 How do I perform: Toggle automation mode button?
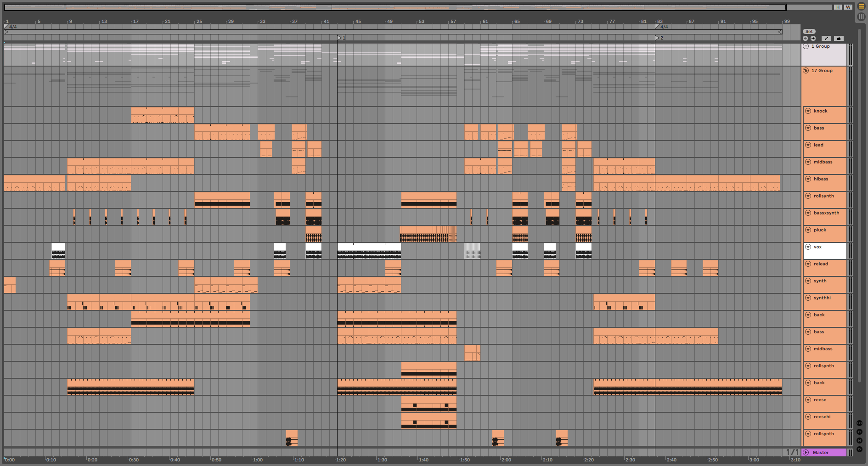click(x=826, y=39)
